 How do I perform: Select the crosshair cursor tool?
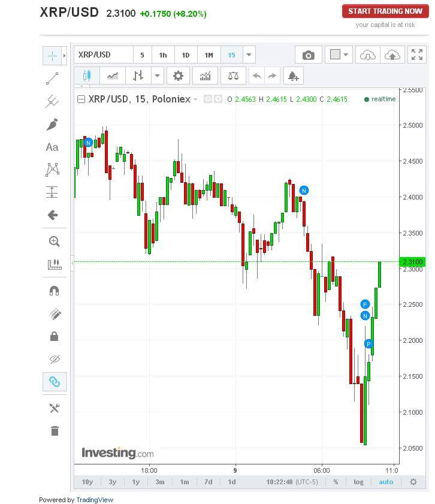[x=52, y=56]
